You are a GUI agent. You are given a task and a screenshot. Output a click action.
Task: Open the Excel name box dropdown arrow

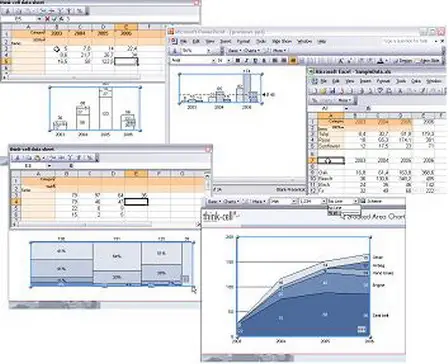click(346, 108)
